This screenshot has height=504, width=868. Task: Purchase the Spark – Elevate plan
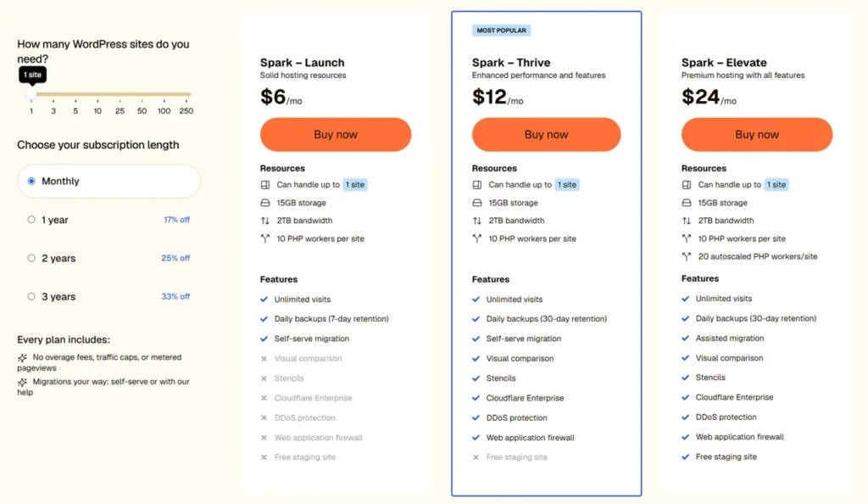click(757, 135)
